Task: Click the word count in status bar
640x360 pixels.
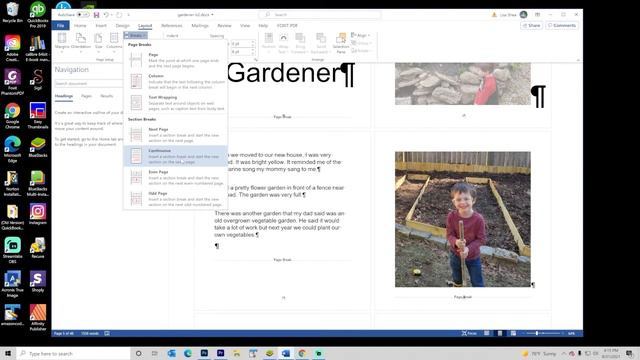Action: coord(90,333)
